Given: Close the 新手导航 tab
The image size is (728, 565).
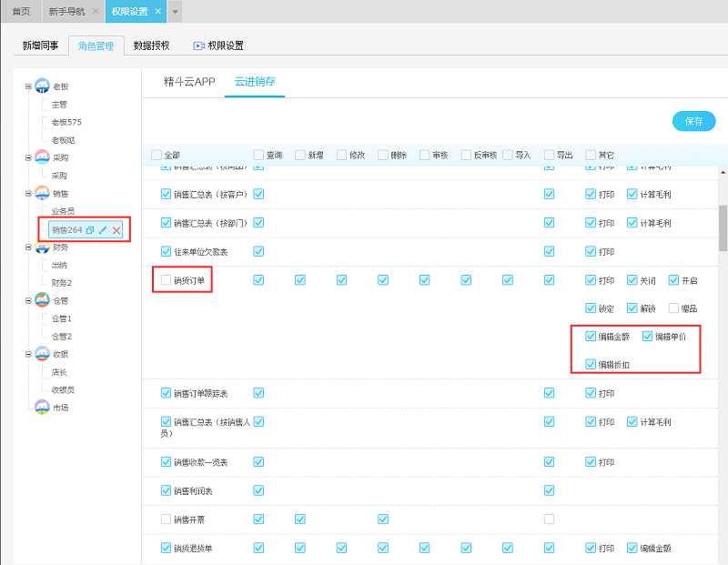Looking at the screenshot, I should [96, 12].
